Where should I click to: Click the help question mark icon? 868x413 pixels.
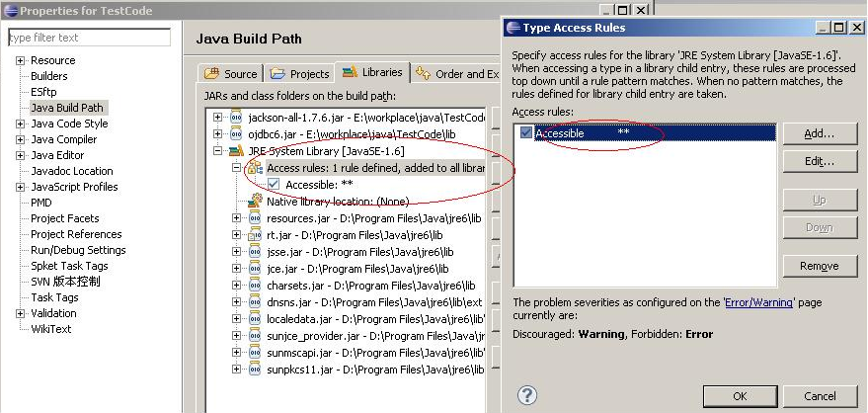527,395
